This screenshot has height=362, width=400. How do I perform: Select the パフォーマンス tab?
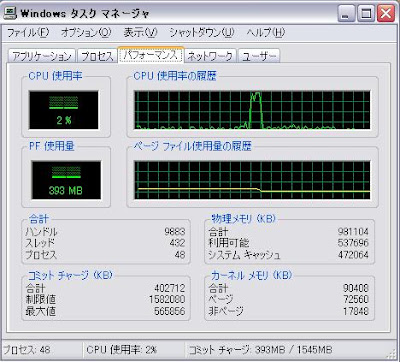(x=150, y=55)
